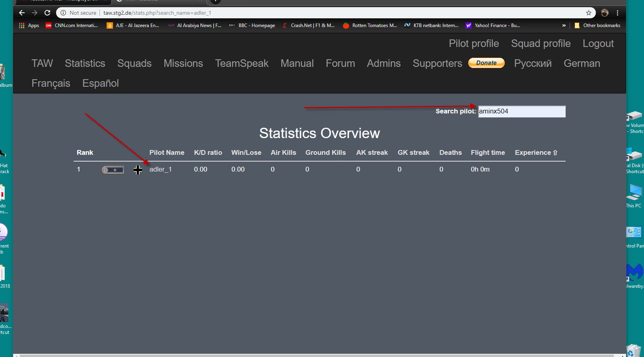
Task: Click the Donate button
Action: (486, 63)
